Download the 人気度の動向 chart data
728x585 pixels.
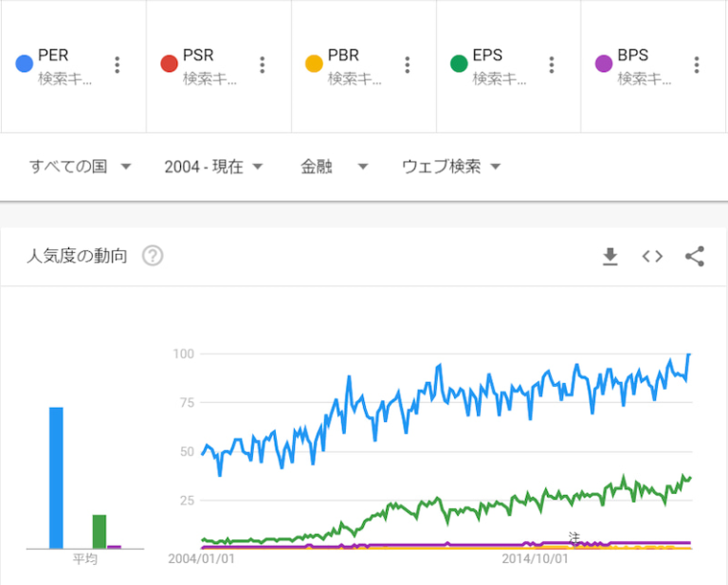tap(610, 257)
